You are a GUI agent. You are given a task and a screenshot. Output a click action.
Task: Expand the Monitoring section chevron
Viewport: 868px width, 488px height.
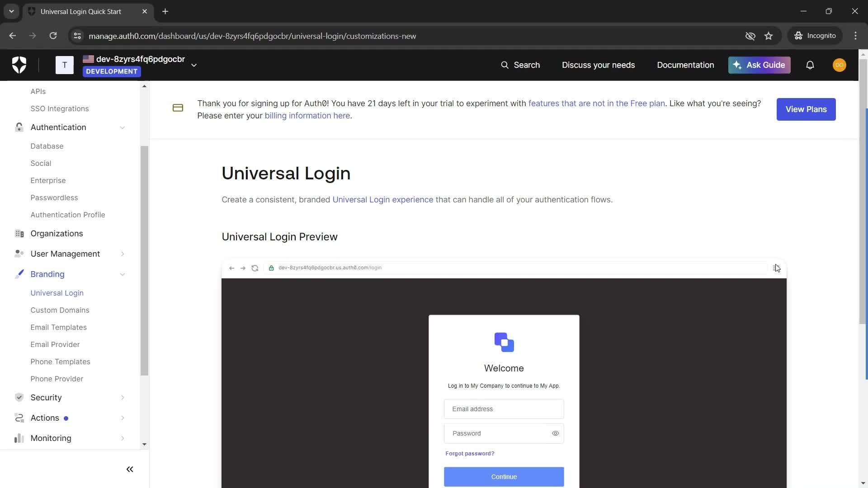point(123,438)
